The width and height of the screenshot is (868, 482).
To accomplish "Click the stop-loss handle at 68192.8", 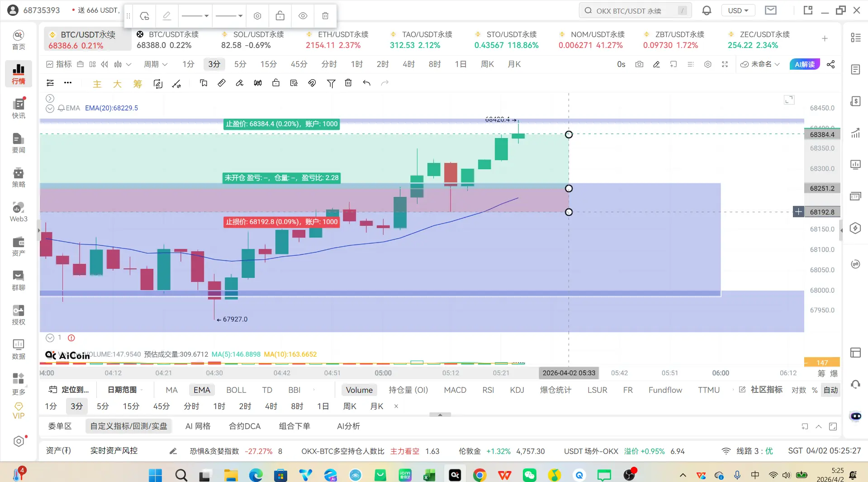I will point(569,212).
